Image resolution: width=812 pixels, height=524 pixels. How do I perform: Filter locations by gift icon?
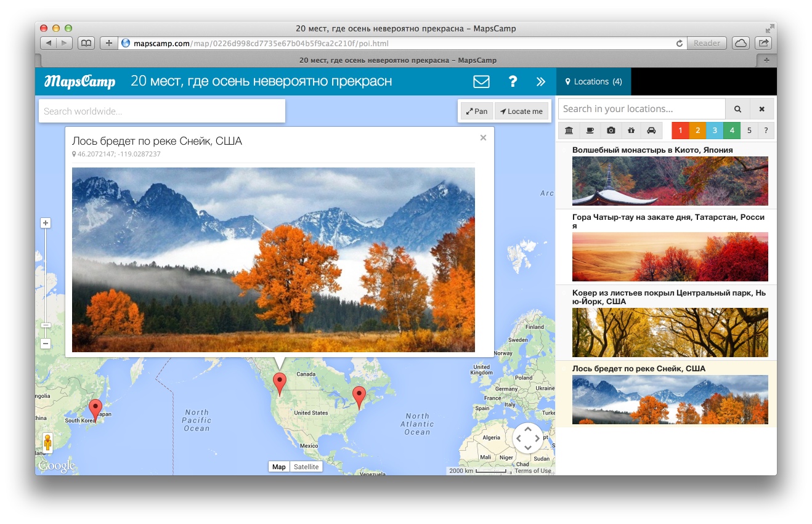click(631, 131)
